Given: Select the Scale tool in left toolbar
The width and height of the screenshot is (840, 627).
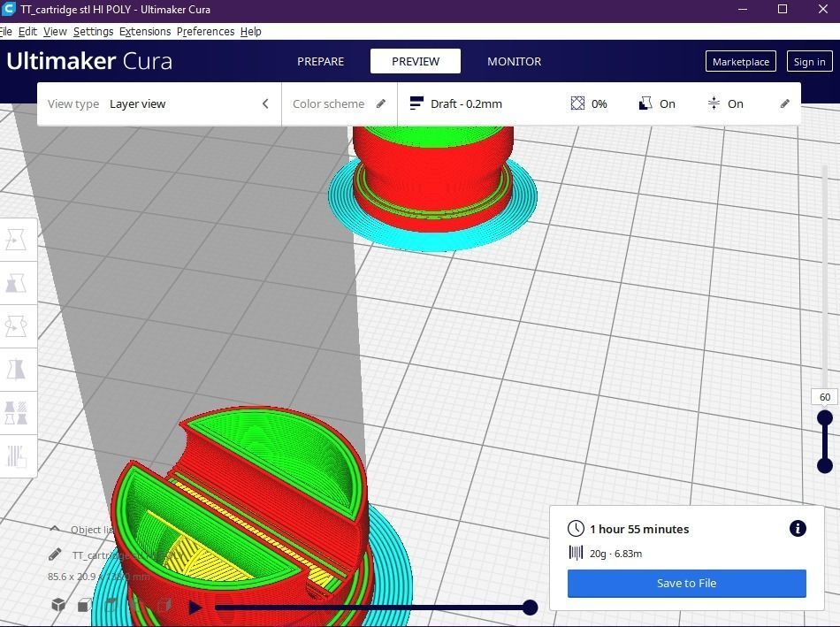Looking at the screenshot, I should 16,283.
